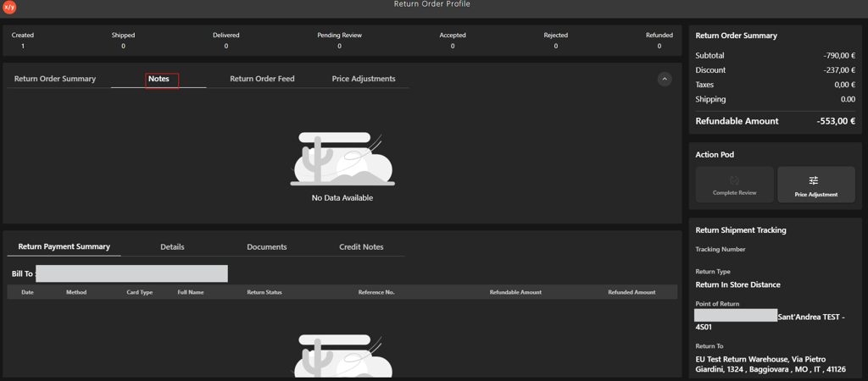Click the Return In Store Distance text
The width and height of the screenshot is (868, 381).
pos(738,284)
